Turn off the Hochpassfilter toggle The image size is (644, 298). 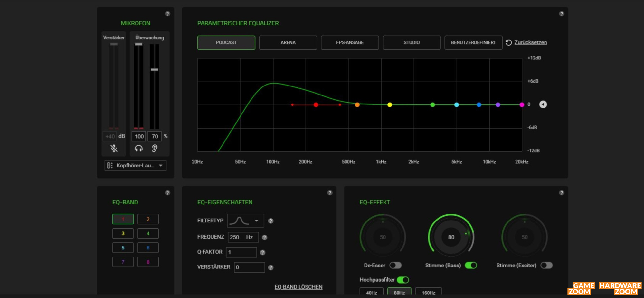tap(403, 280)
